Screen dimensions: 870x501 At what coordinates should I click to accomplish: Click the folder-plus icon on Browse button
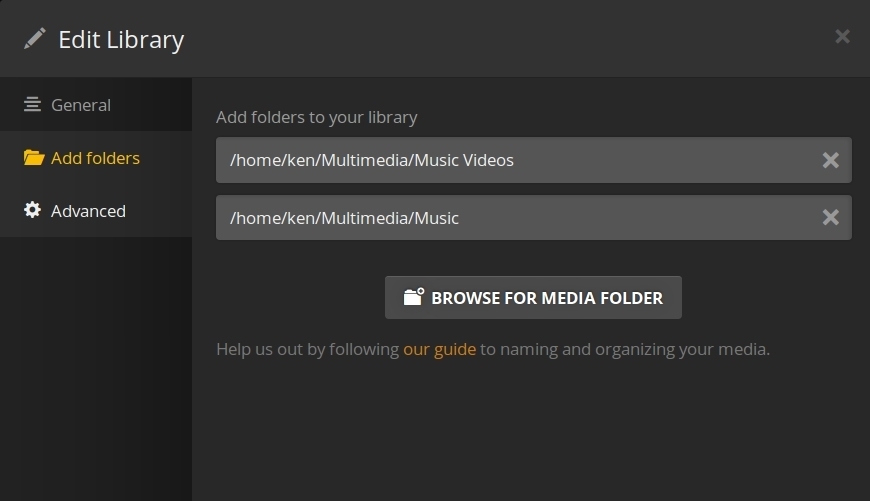click(414, 297)
